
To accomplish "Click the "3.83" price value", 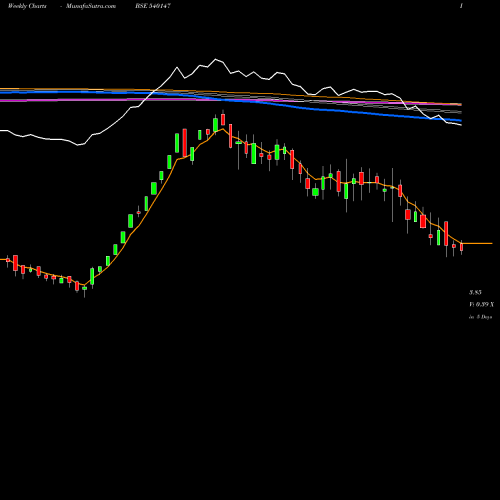I will pos(475,292).
